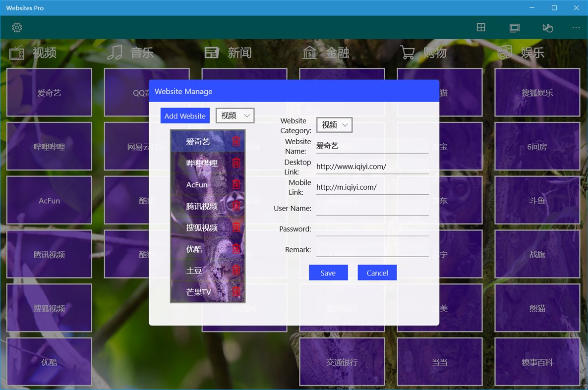Open the settings gear icon
The image size is (588, 390).
click(17, 27)
